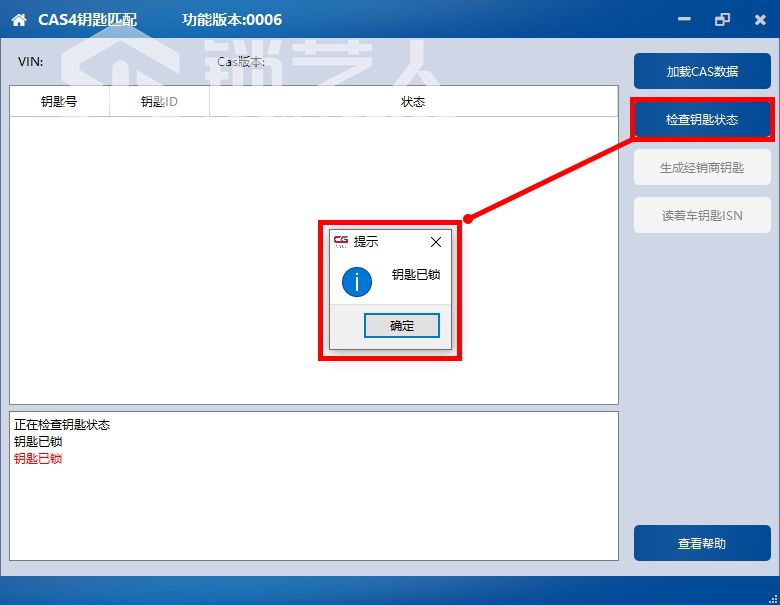Screen dimensions: 780x605
Task: Select the 状态 column header
Action: [413, 101]
